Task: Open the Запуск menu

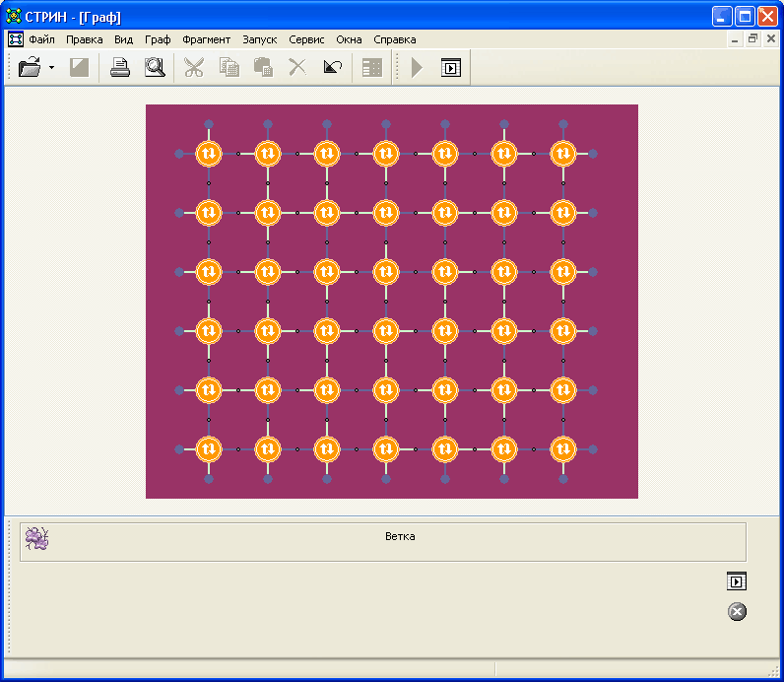Action: click(259, 39)
